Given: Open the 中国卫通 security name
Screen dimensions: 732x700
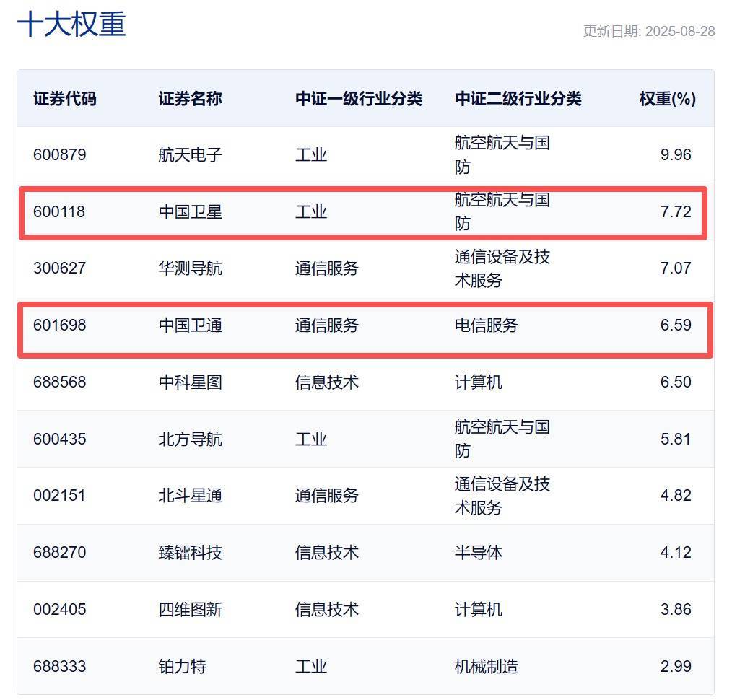Looking at the screenshot, I should pos(190,325).
